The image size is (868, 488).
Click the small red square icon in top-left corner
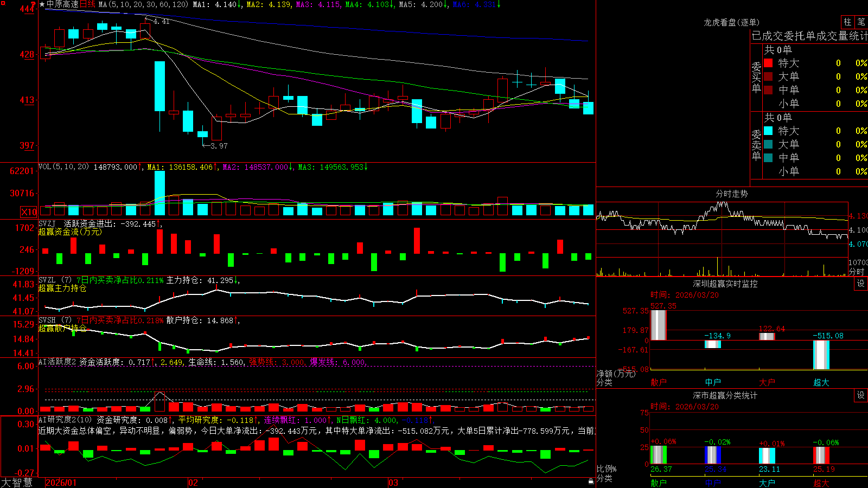[x=2, y=2]
